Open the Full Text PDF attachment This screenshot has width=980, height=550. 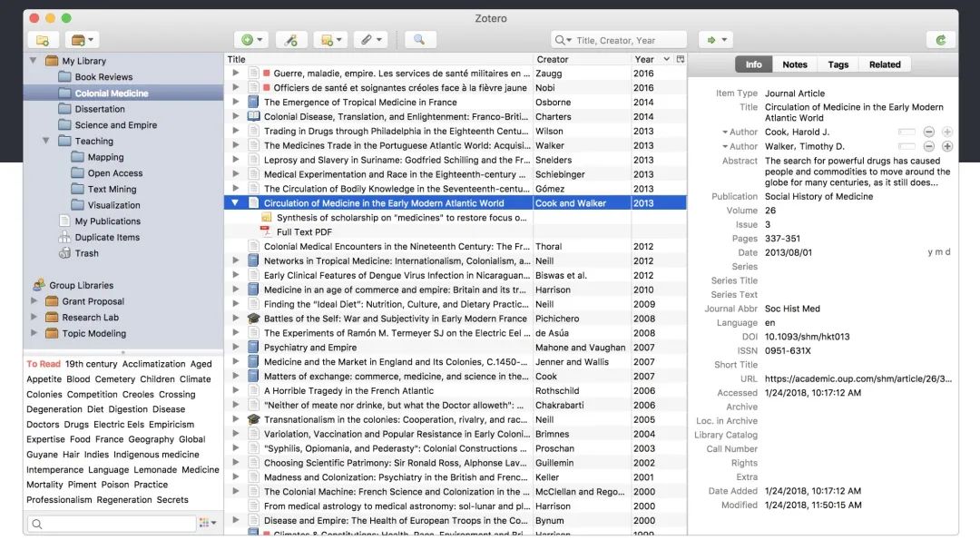coord(304,231)
